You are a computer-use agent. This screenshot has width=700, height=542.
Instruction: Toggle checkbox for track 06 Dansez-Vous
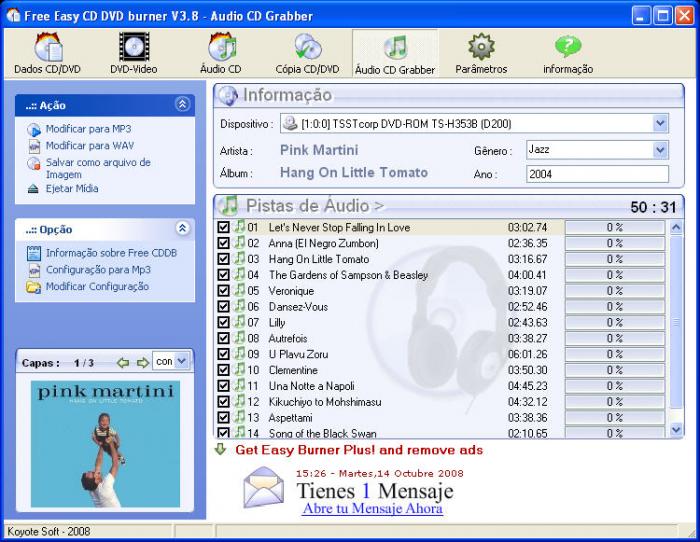click(223, 307)
